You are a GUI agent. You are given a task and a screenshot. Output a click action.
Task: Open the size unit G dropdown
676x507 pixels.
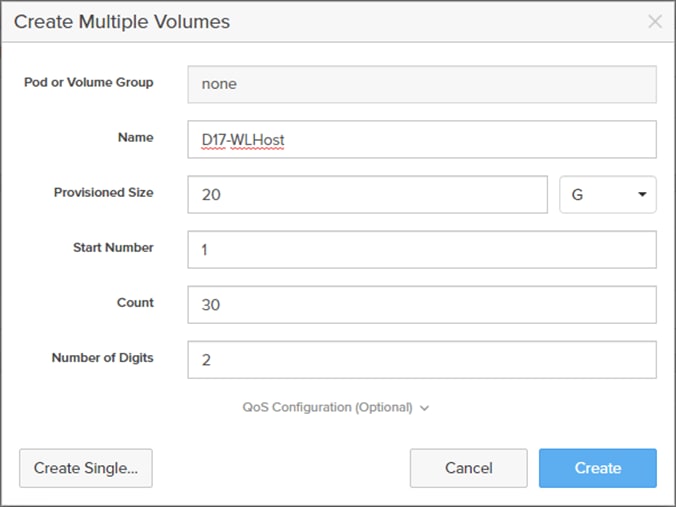tap(607, 195)
